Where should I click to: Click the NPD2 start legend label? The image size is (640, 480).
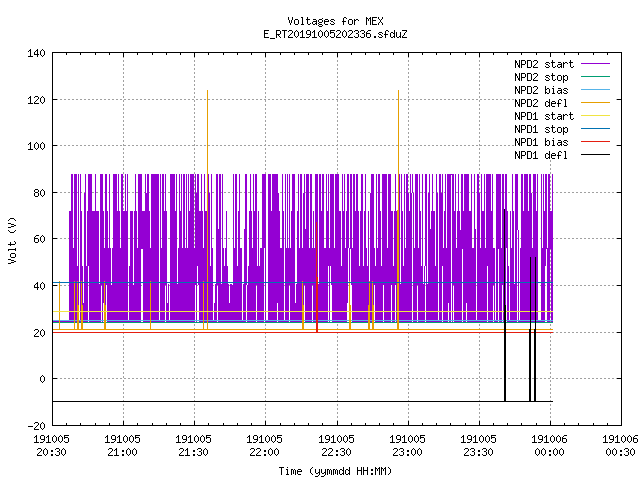coord(544,64)
